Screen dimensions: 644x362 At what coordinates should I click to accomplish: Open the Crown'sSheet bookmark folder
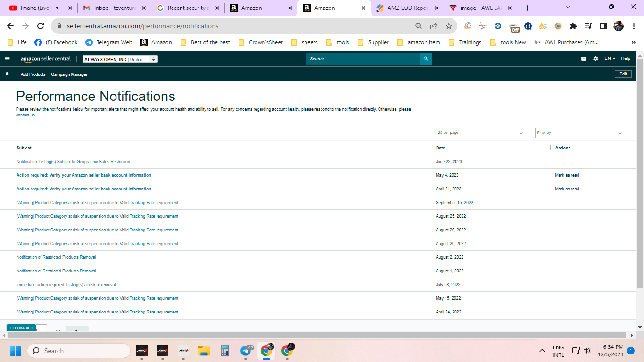(x=261, y=42)
